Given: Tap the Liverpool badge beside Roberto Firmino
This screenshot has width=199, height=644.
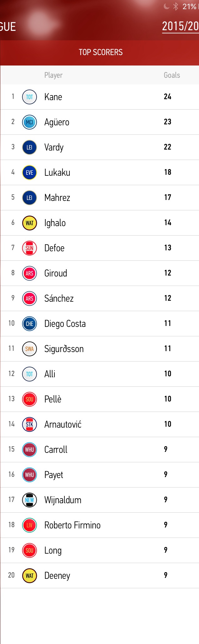Looking at the screenshot, I should (x=30, y=525).
